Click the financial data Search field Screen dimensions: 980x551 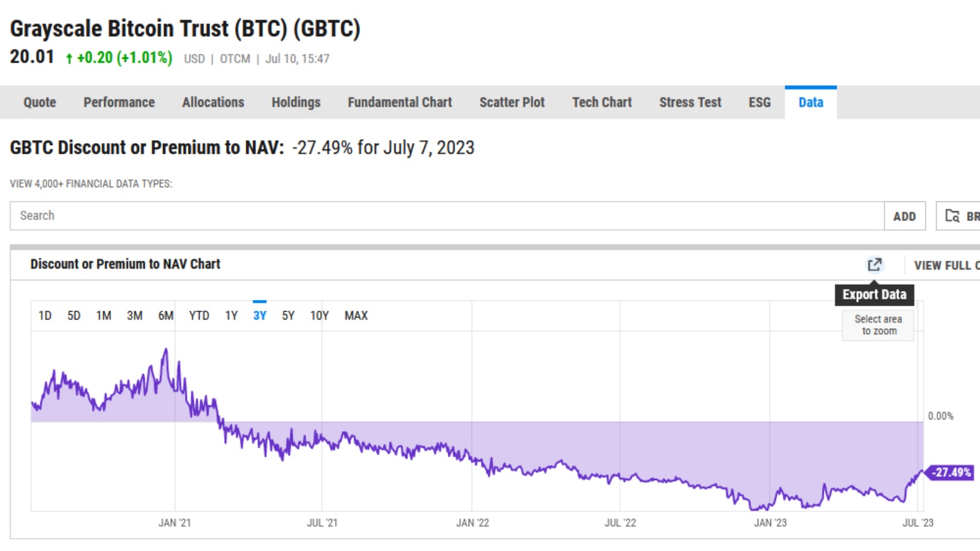coord(447,216)
